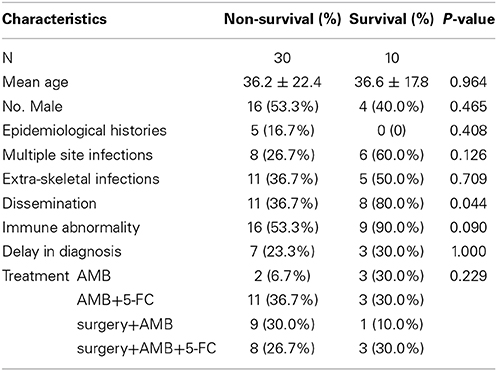Select the Extra-skeletal infections label
Image resolution: width=497 pixels, height=371 pixels.
pos(81,179)
